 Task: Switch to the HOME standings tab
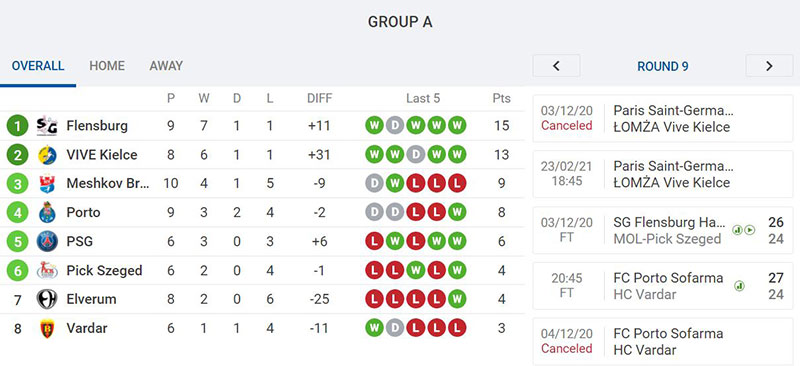click(107, 66)
